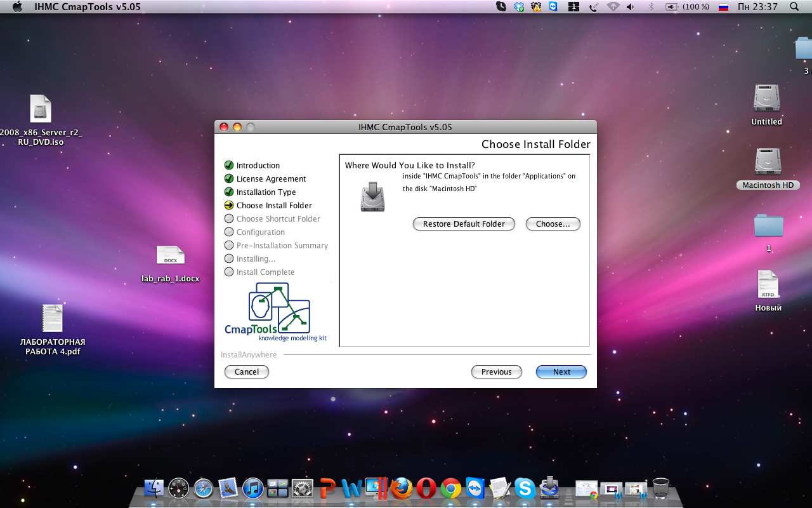Select the RU_DVD.iso desktop file
Screen dimensions: 812x508
[x=41, y=120]
